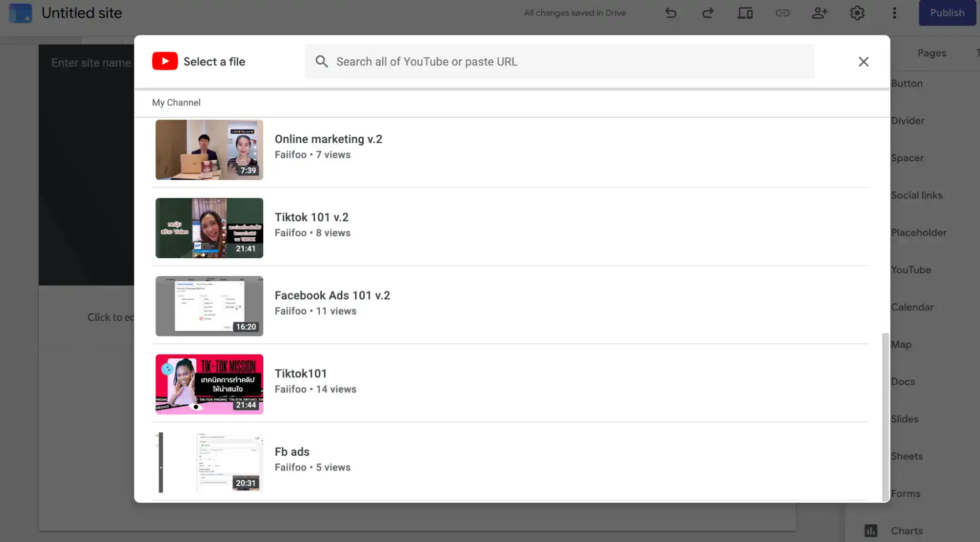Click the Charts icon in sidebar
The width and height of the screenshot is (980, 542).
point(871,530)
